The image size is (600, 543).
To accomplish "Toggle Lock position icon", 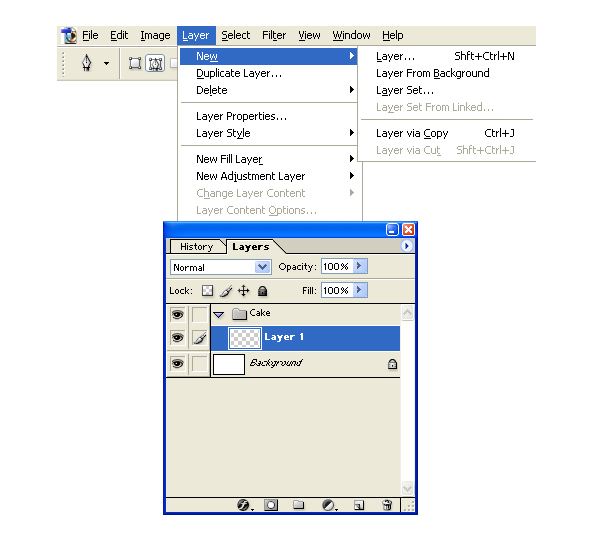I will pos(243,291).
